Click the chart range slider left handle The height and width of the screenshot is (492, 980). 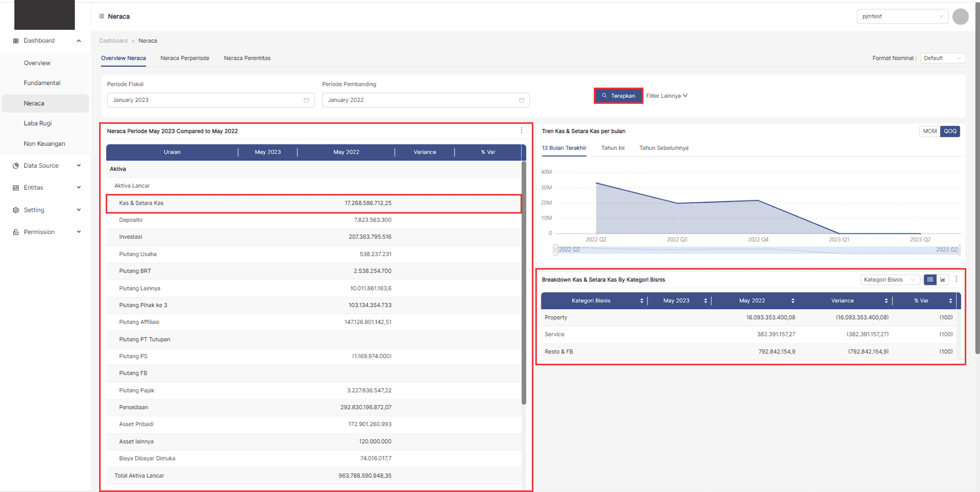tap(555, 250)
